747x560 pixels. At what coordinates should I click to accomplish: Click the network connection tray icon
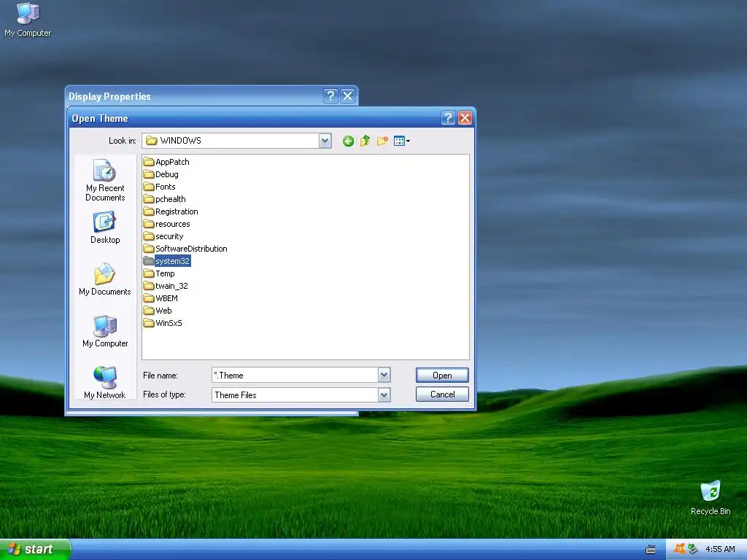point(693,549)
